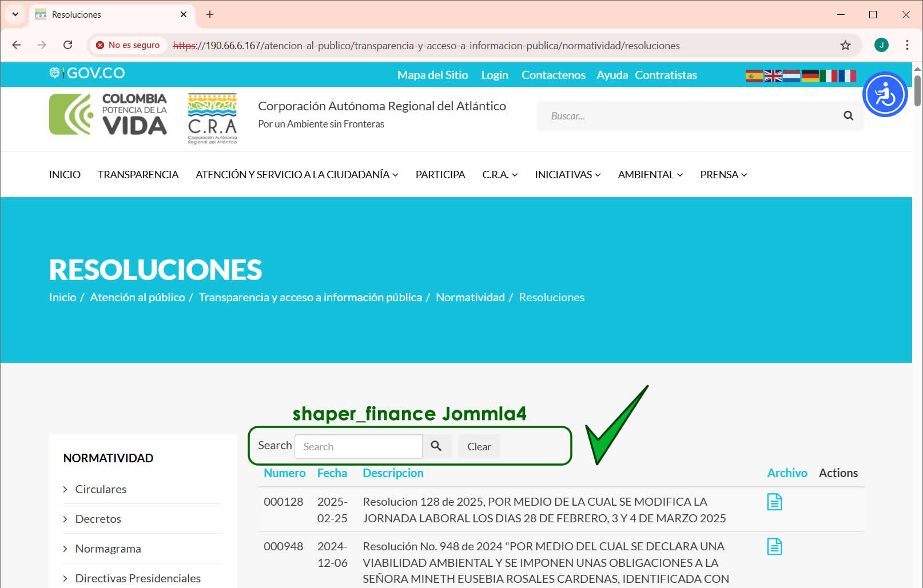Bookmark this page with star icon
Viewport: 923px width, 588px height.
click(845, 45)
